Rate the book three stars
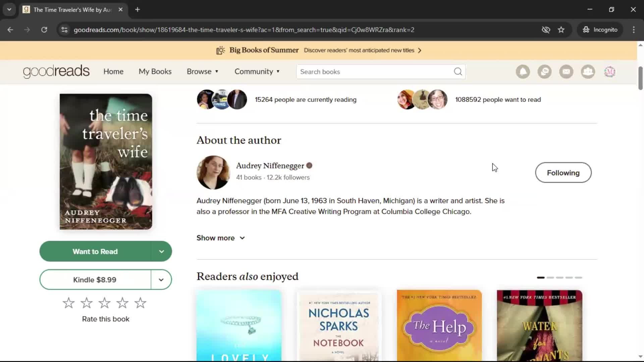The height and width of the screenshot is (362, 644). click(x=104, y=303)
